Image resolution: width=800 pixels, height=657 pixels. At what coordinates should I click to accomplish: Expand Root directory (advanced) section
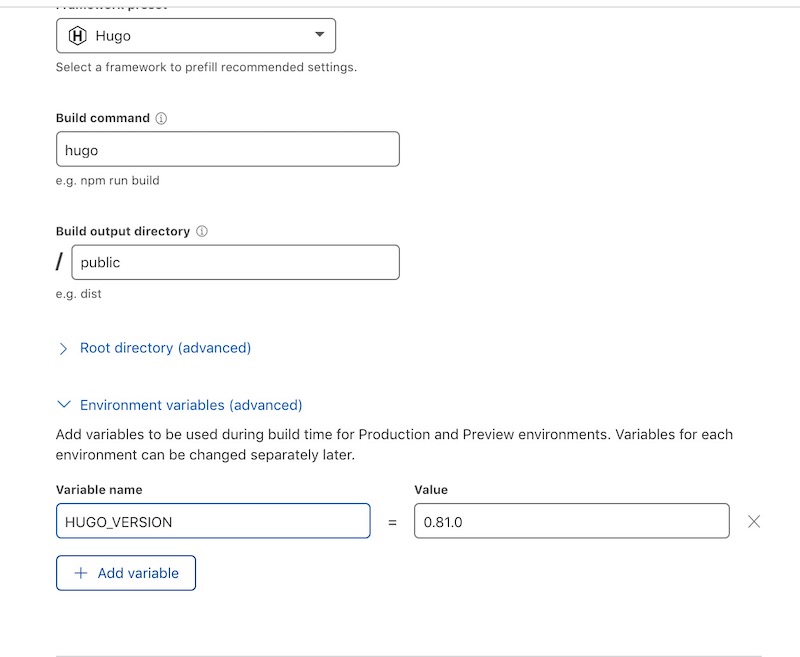pos(154,348)
